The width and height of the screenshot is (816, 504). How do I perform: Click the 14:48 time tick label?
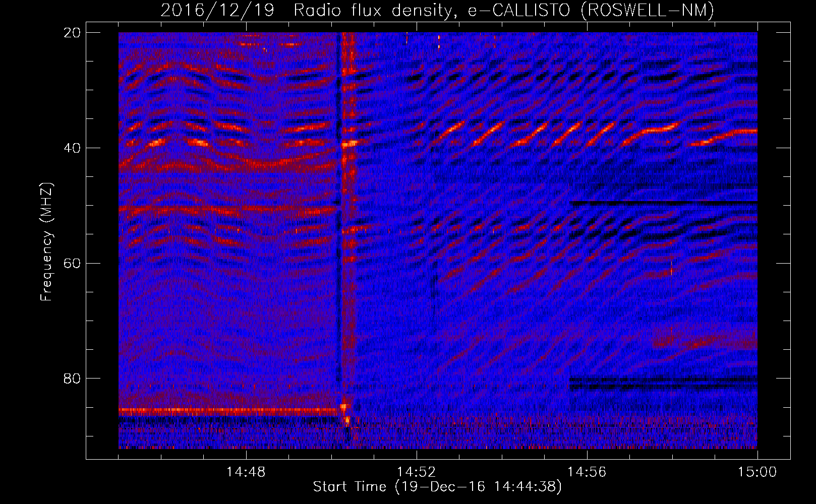[246, 472]
